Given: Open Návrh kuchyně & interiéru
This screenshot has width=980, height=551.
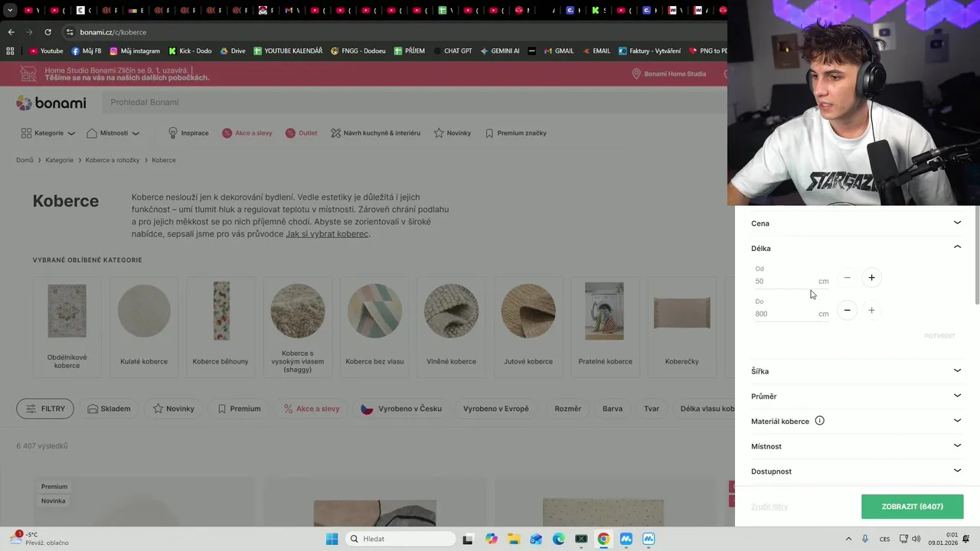Looking at the screenshot, I should click(x=375, y=133).
